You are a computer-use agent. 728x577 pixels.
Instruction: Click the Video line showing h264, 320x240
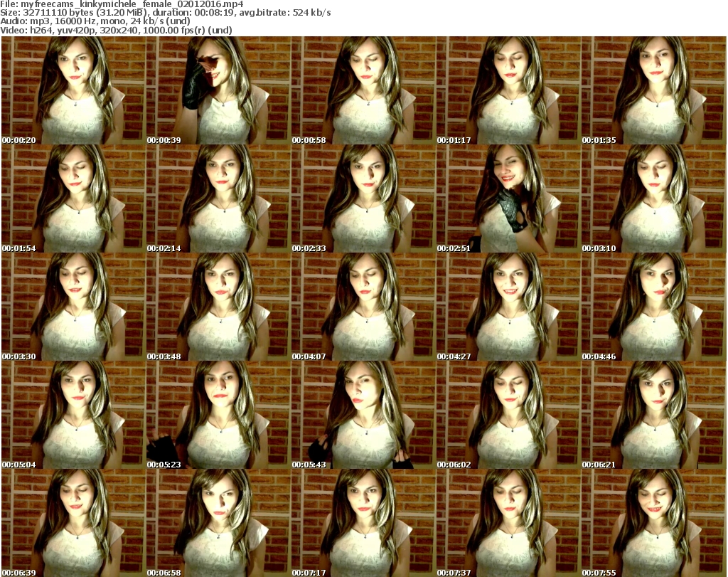pos(117,30)
